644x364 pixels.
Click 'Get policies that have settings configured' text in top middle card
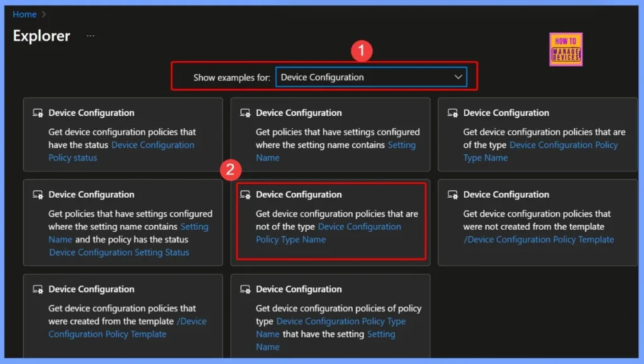pos(338,132)
